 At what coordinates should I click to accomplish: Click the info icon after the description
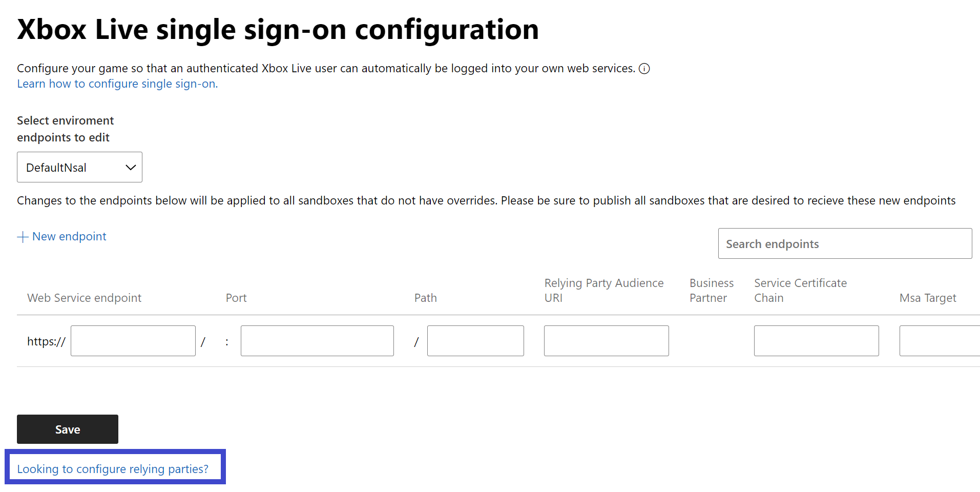tap(644, 69)
